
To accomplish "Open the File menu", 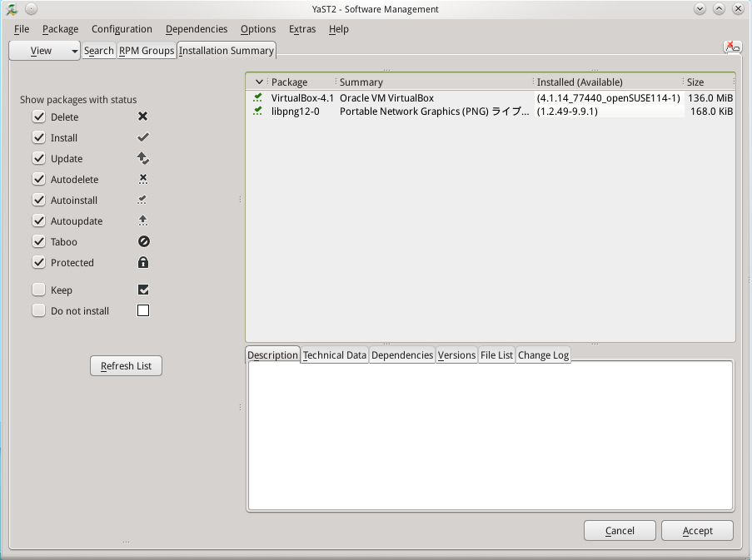I will coord(22,29).
